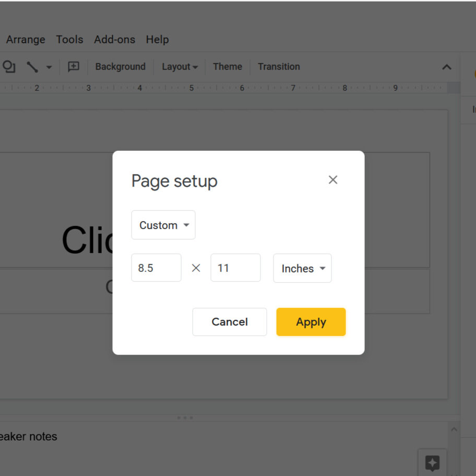Select the Line tool icon

[32, 67]
